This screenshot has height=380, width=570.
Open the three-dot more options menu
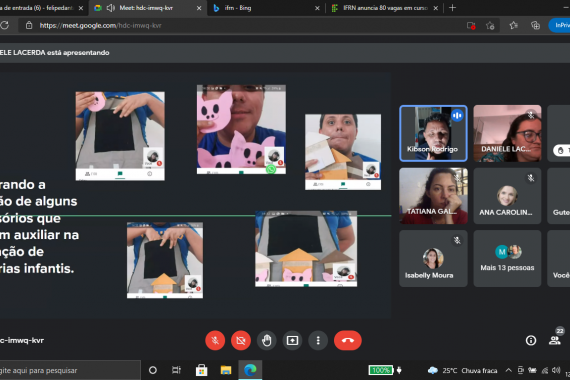[x=318, y=340]
